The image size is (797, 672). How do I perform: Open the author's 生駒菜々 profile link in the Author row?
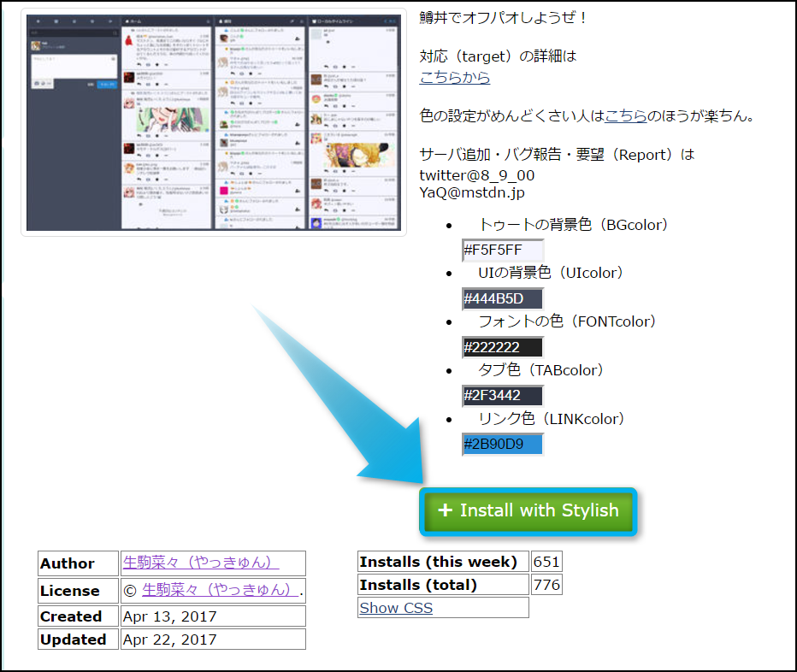(201, 563)
